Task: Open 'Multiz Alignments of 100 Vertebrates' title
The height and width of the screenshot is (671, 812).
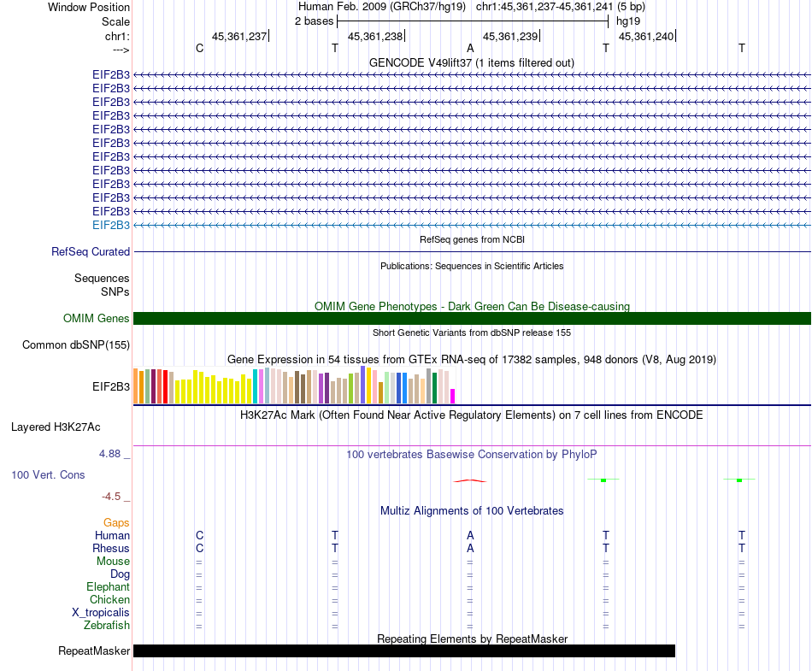Action: [472, 510]
